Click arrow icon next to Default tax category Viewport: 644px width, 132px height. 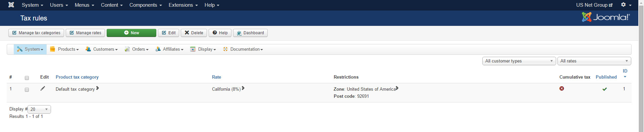(x=98, y=88)
